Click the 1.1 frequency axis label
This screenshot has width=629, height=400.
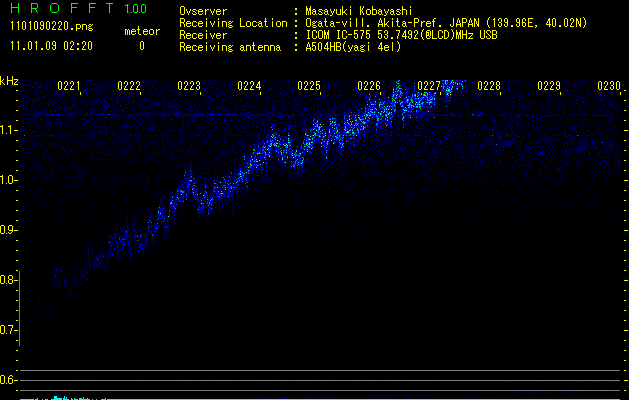[7, 130]
